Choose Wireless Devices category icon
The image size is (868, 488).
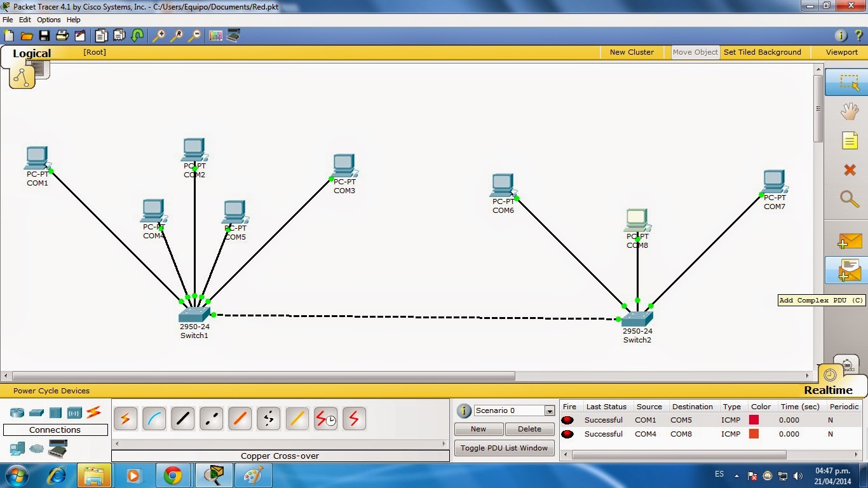click(74, 412)
